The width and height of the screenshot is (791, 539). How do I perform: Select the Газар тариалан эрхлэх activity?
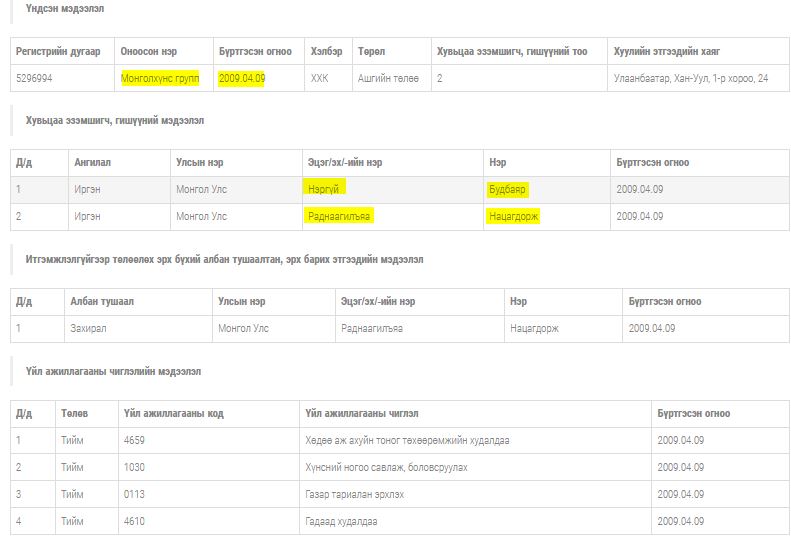click(357, 494)
